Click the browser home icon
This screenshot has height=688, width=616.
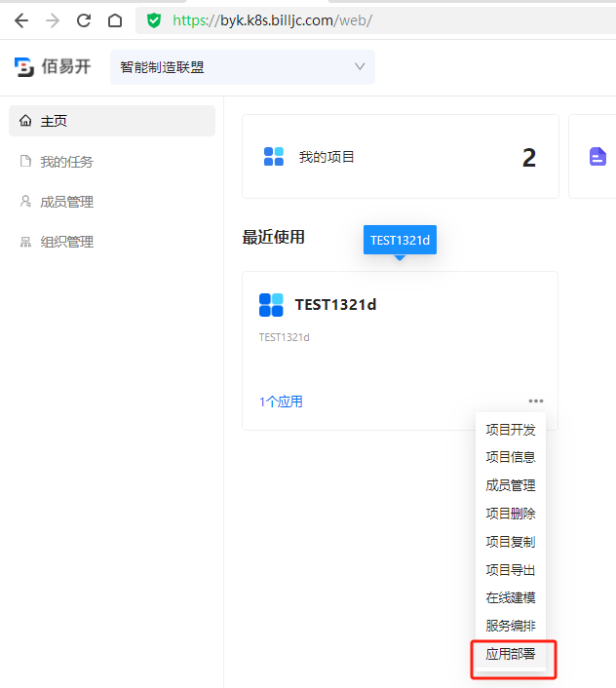coord(115,19)
